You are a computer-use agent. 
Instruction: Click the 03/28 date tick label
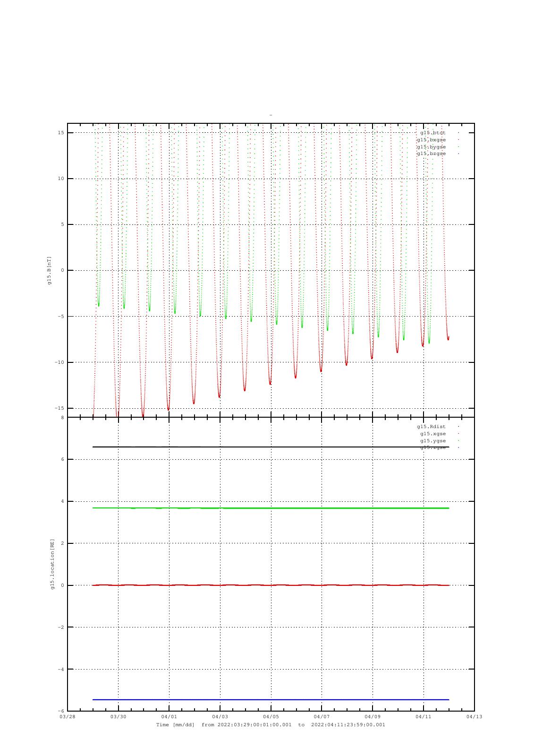pyautogui.click(x=68, y=717)
